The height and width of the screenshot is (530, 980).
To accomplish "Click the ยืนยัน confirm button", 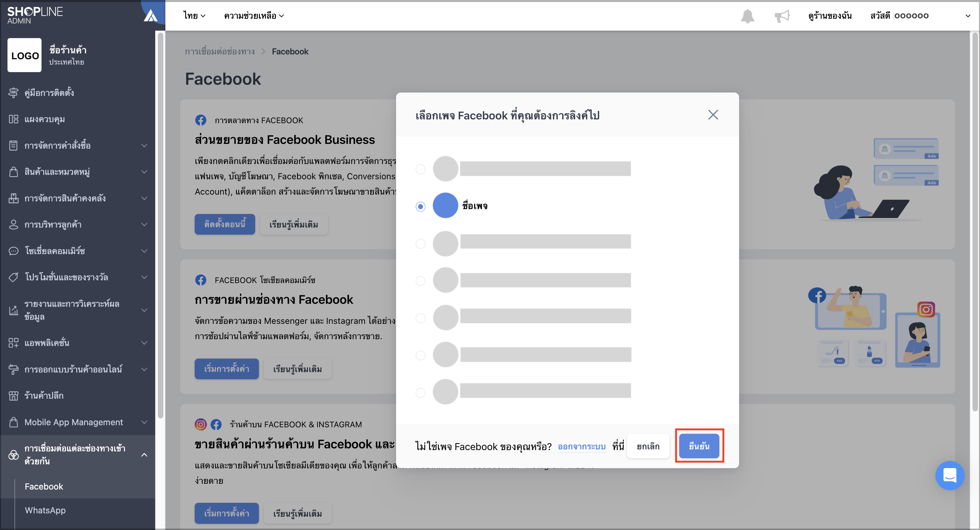I will [699, 446].
